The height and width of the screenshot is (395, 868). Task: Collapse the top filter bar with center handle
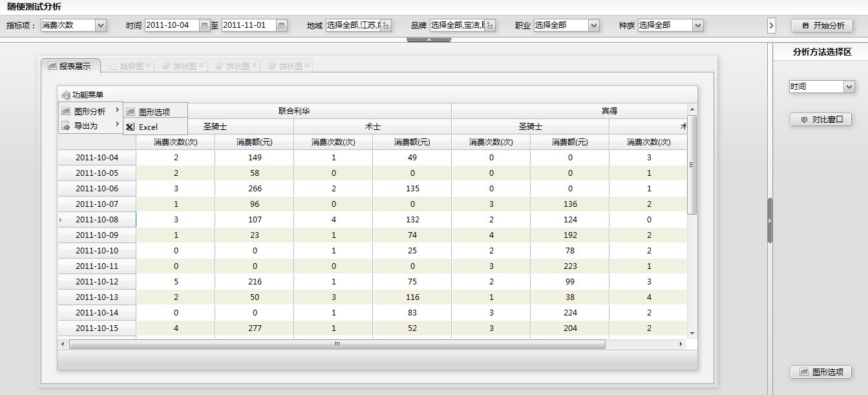[x=429, y=39]
